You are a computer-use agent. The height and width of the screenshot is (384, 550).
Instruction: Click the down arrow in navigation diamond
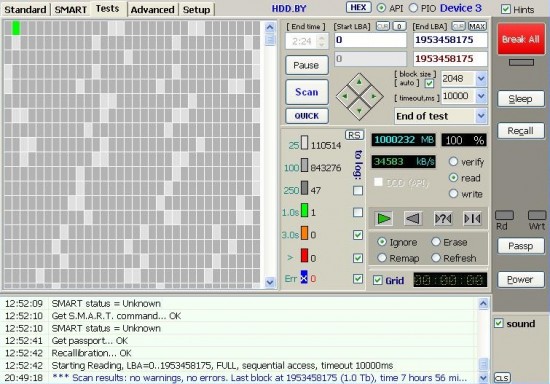coord(359,111)
